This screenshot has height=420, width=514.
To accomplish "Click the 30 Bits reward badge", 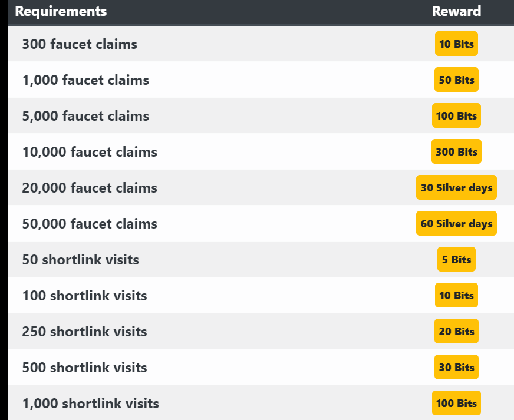I will 456,367.
